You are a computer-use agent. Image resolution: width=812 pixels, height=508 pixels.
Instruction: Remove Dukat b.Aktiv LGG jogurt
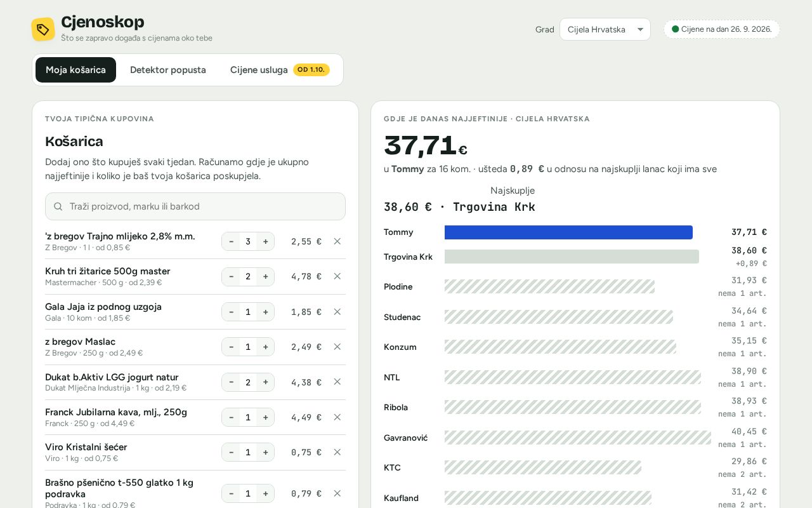click(337, 382)
